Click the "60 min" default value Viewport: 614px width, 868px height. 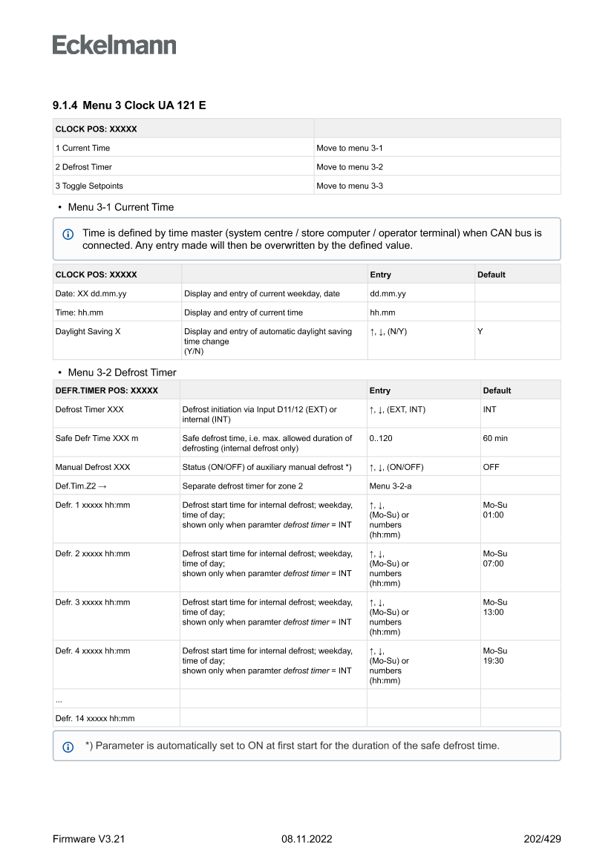495,438
